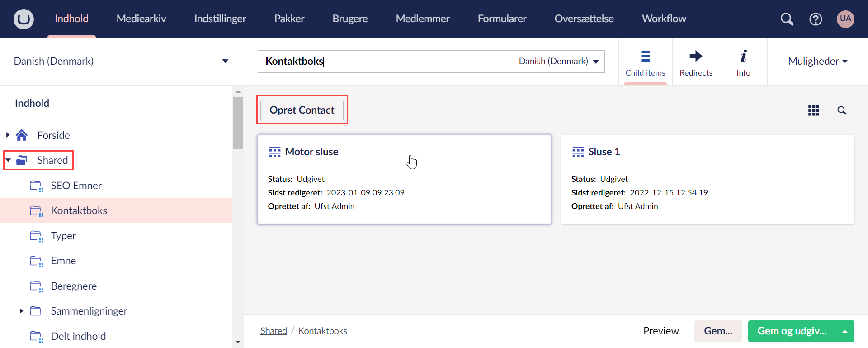Open the search magnifier in top bar
Image resolution: width=868 pixels, height=348 pixels.
[x=787, y=19]
